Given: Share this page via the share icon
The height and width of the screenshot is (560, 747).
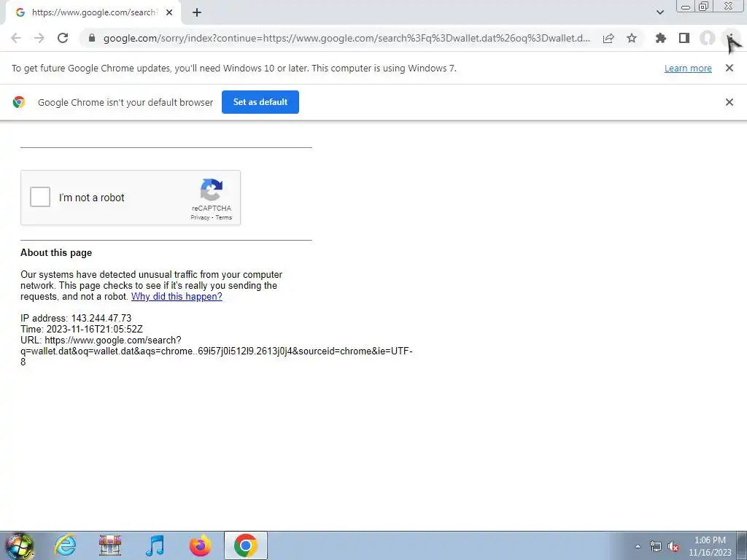Looking at the screenshot, I should pyautogui.click(x=608, y=38).
